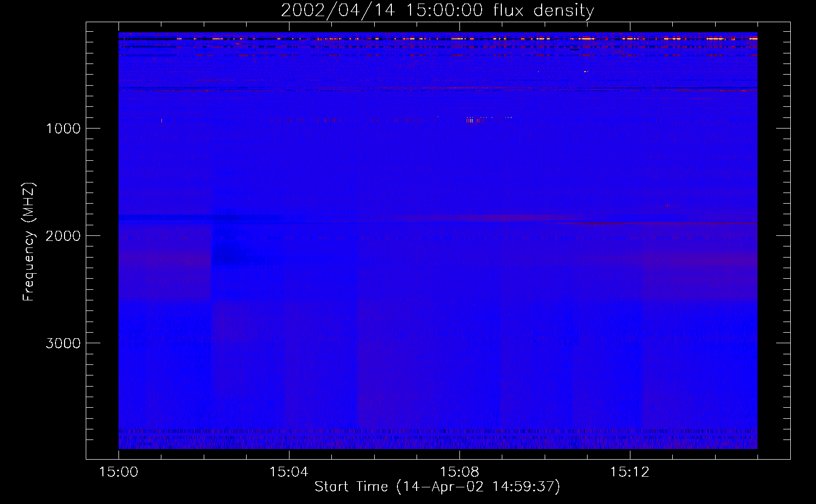Click the 'Frequency (MHZ)' y-axis label
This screenshot has height=504, width=816.
click(29, 242)
